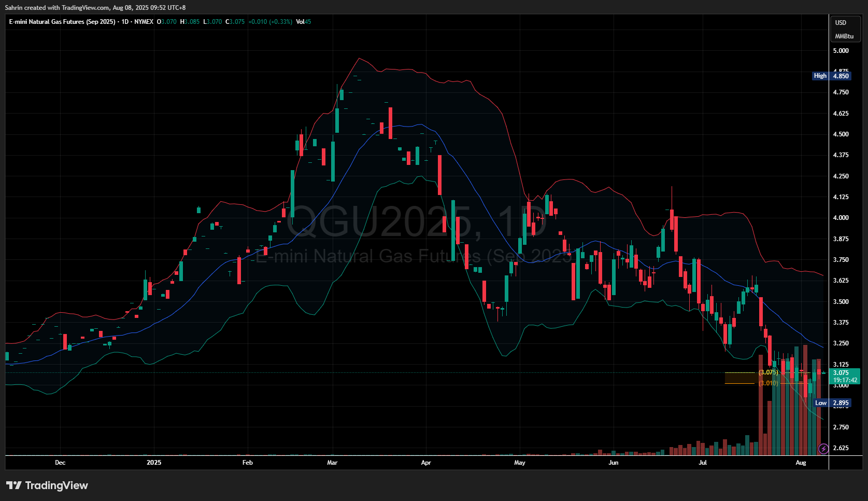Click the 4.500 price axis label
Viewport: 868px width, 501px height.
tap(841, 134)
